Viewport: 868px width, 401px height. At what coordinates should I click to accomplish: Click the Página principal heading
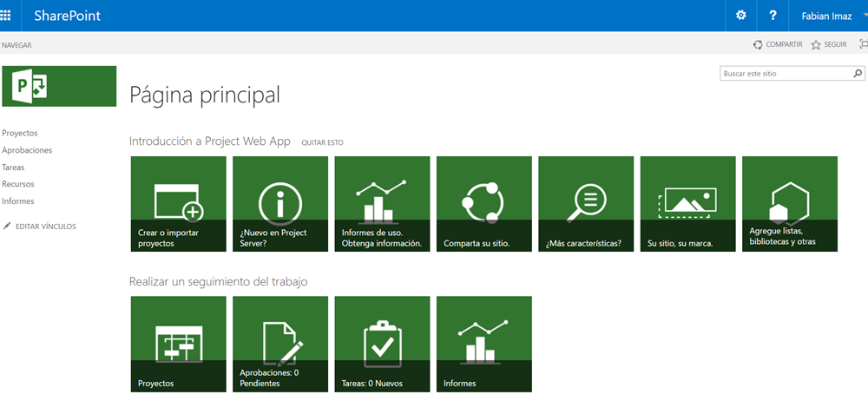(x=205, y=95)
